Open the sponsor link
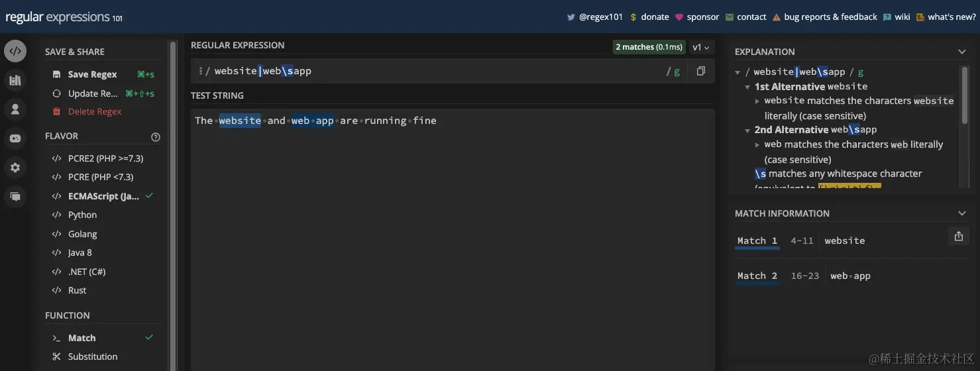 703,17
